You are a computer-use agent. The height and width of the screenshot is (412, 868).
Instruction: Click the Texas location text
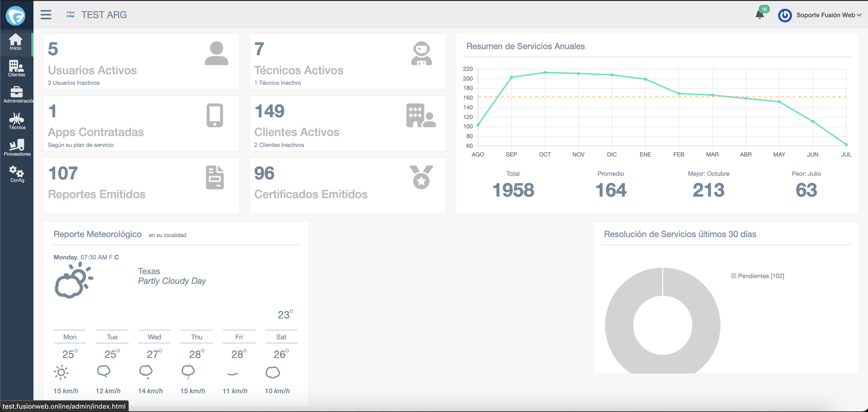[149, 271]
